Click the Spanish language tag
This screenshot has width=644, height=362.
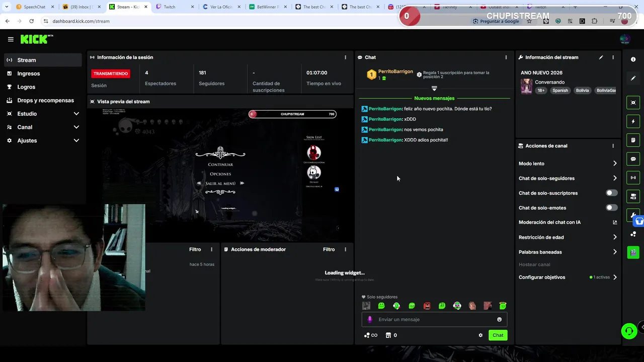560,90
